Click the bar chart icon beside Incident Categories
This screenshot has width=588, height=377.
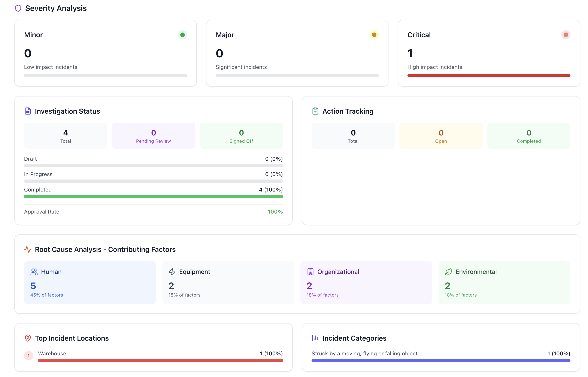[315, 338]
